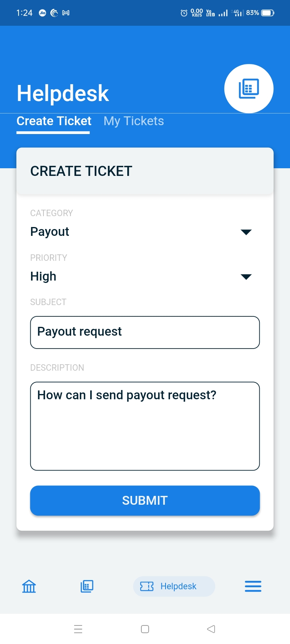Open the Android recent apps button

pyautogui.click(x=78, y=629)
